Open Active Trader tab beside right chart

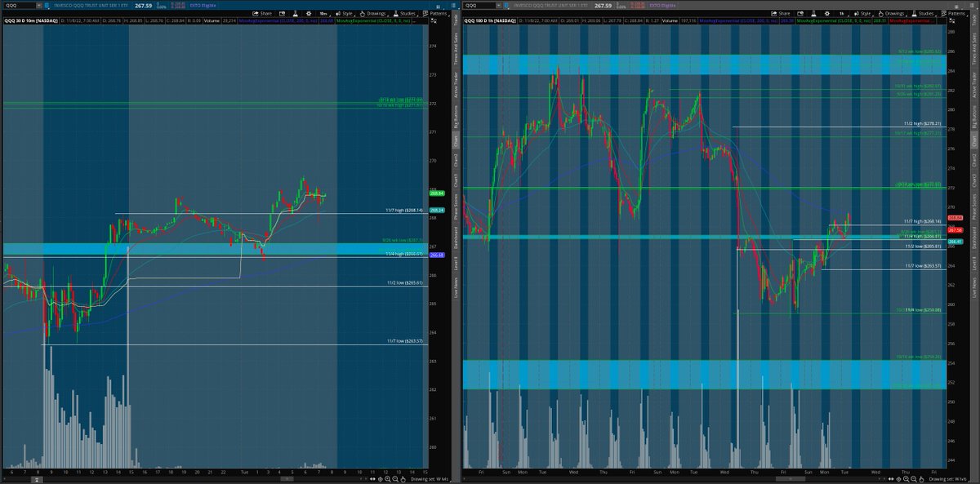974,87
